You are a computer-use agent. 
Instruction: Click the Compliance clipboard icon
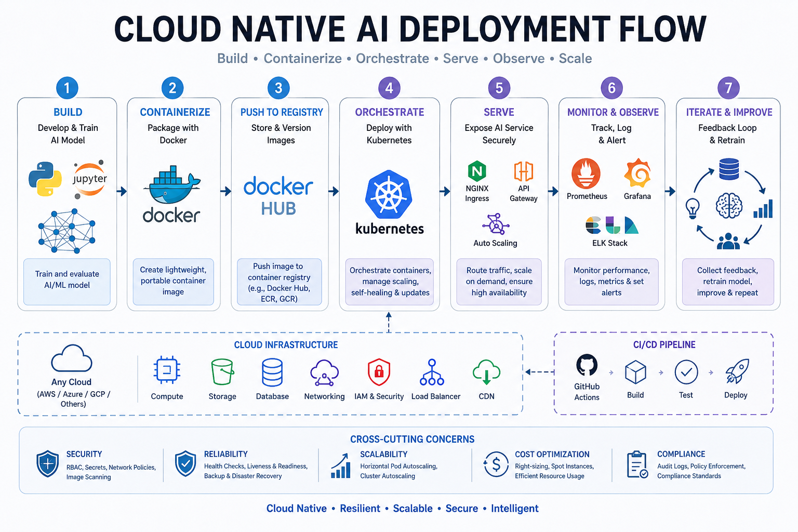click(637, 464)
